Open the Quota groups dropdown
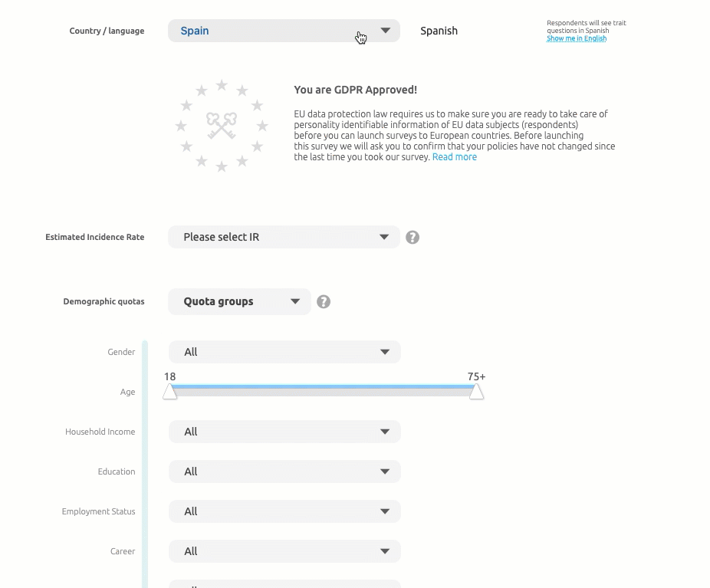710x588 pixels. coord(239,301)
